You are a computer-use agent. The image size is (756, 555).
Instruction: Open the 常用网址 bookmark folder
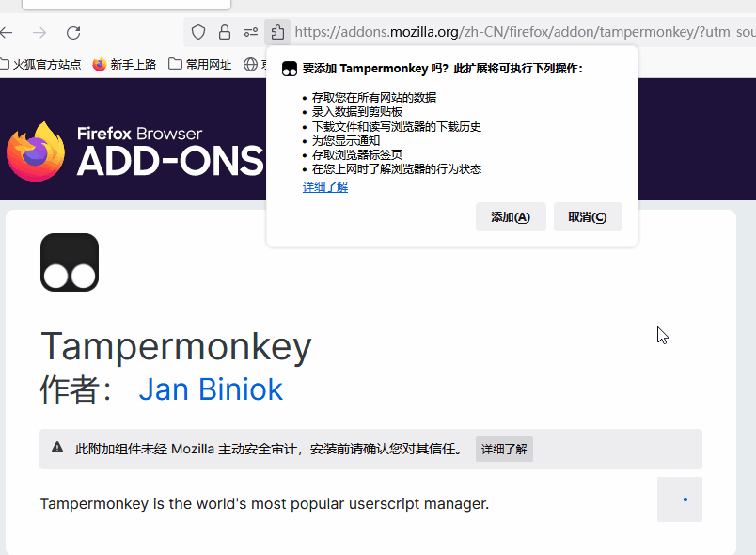point(199,64)
